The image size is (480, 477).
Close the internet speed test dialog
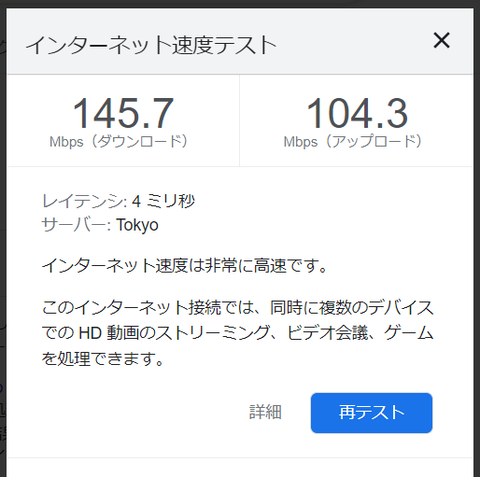[442, 40]
